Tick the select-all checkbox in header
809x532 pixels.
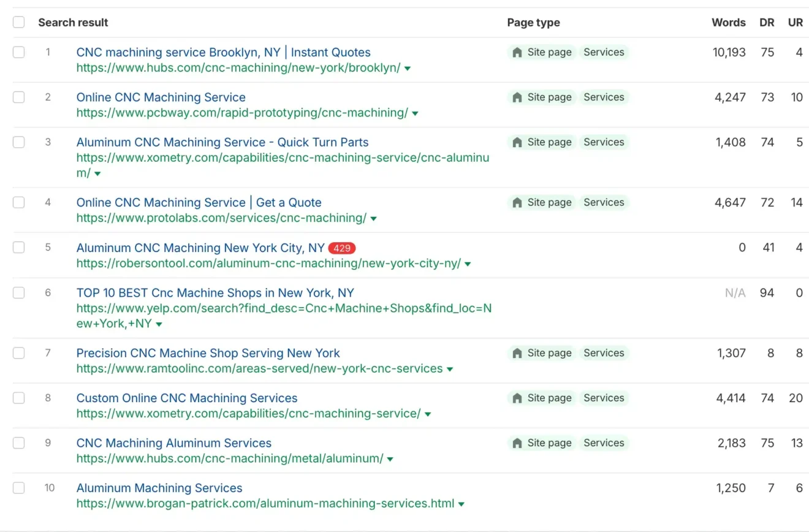[x=19, y=22]
